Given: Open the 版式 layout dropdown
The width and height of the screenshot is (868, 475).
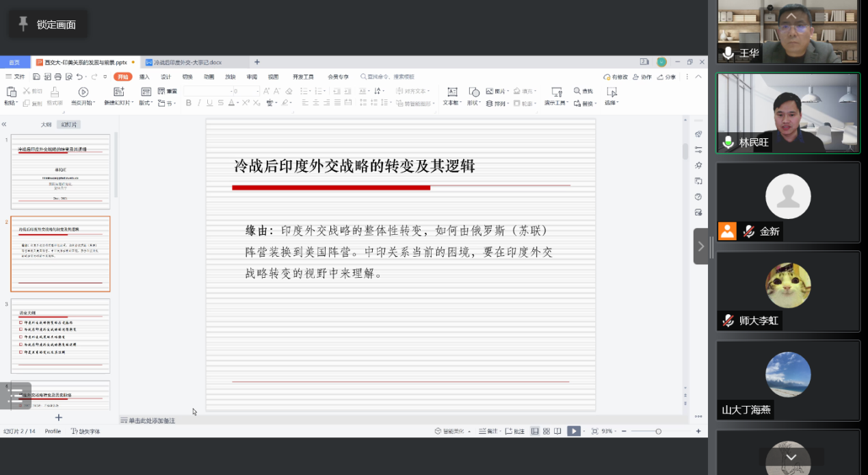Looking at the screenshot, I should click(146, 103).
